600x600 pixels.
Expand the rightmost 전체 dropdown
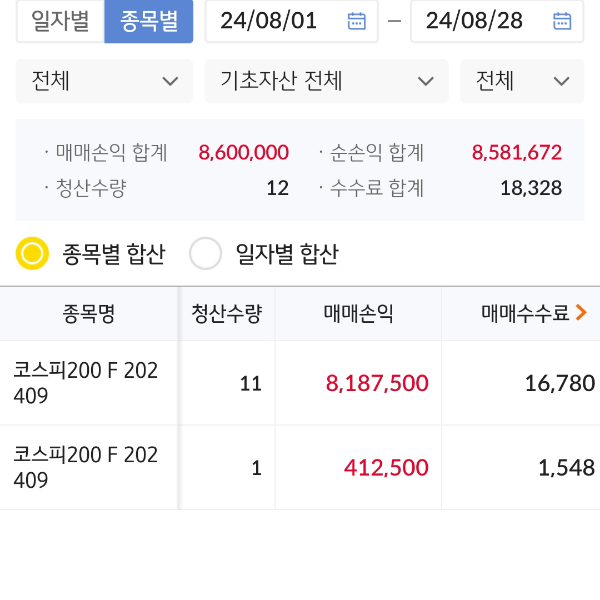(521, 81)
